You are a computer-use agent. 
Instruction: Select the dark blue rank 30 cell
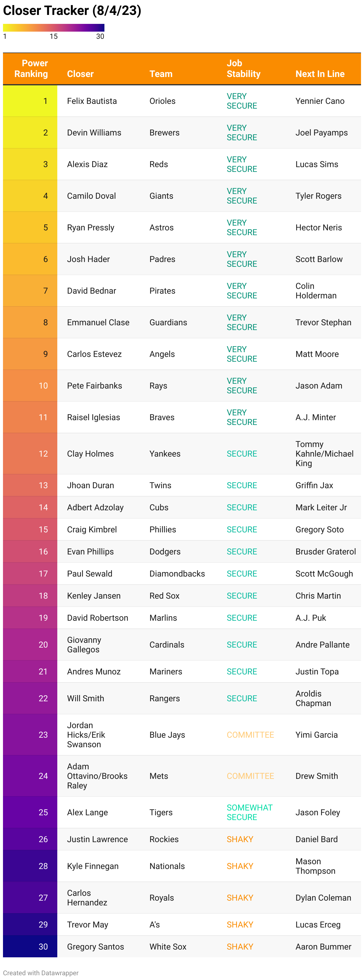click(x=30, y=947)
